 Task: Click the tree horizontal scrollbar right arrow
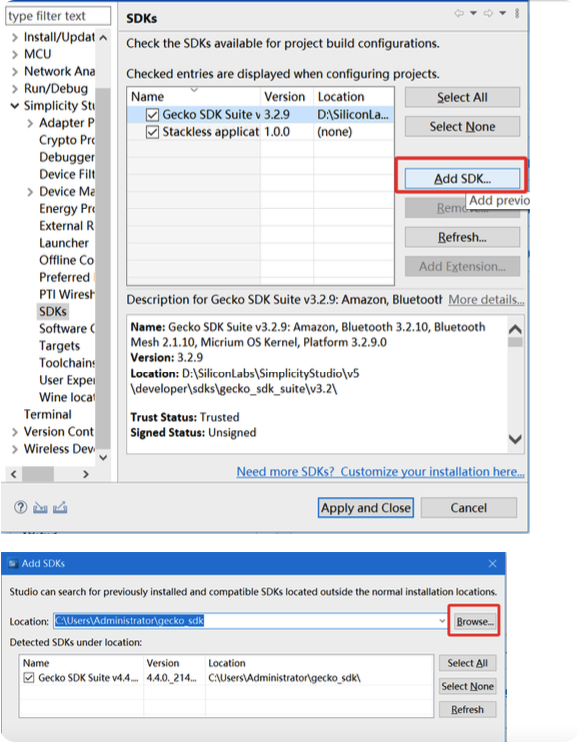tap(86, 474)
